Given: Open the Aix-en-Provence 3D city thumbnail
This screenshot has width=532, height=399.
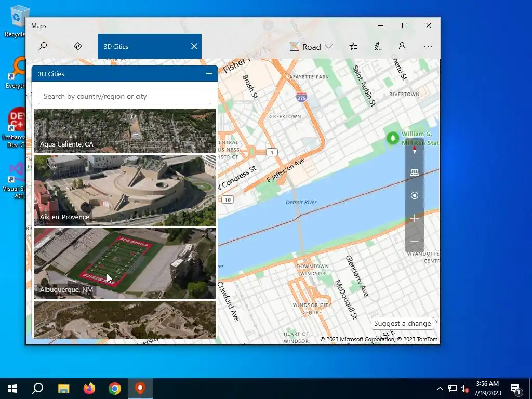Looking at the screenshot, I should click(x=125, y=191).
